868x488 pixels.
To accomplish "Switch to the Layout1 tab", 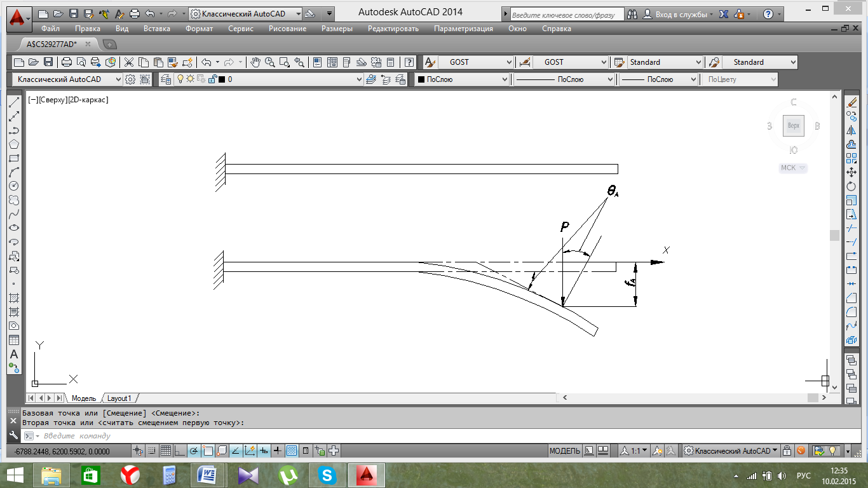I will click(119, 398).
